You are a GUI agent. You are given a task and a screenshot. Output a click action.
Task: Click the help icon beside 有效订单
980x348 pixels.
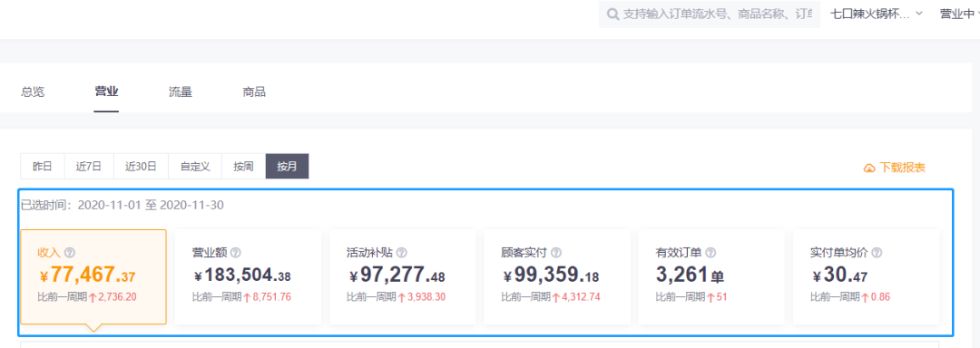[x=710, y=253]
